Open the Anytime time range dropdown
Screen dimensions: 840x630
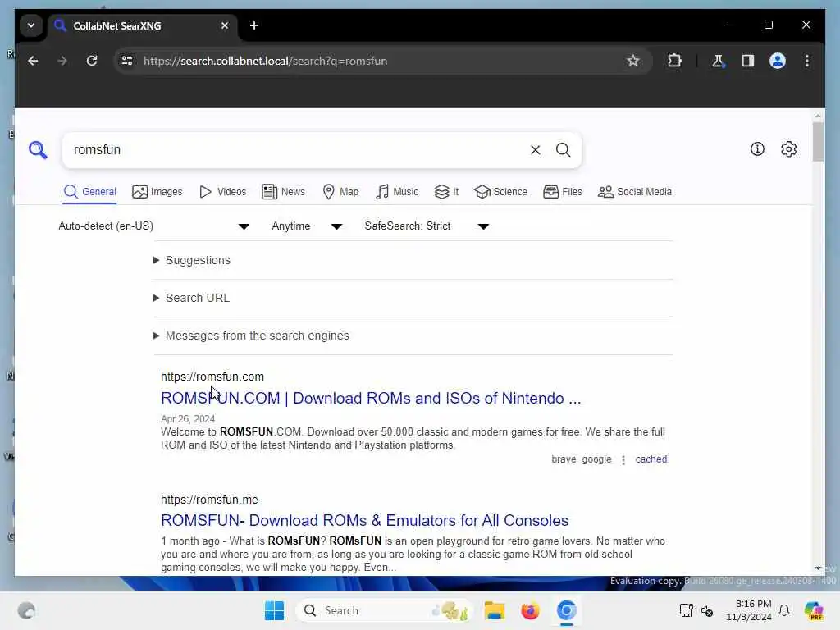coord(307,226)
